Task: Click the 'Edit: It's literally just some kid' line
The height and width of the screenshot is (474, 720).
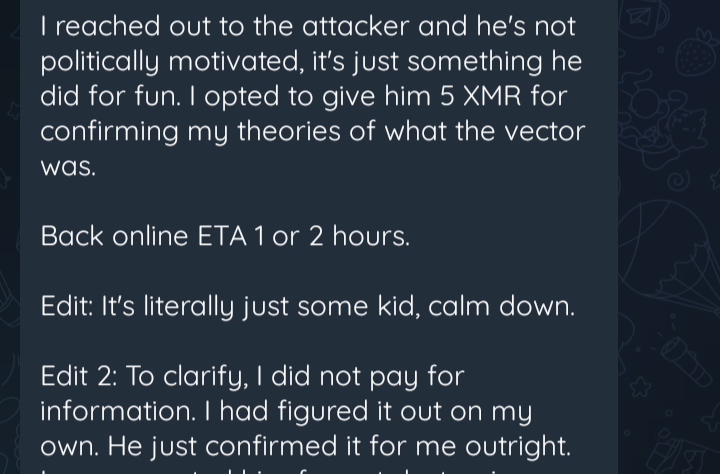Action: (230, 306)
